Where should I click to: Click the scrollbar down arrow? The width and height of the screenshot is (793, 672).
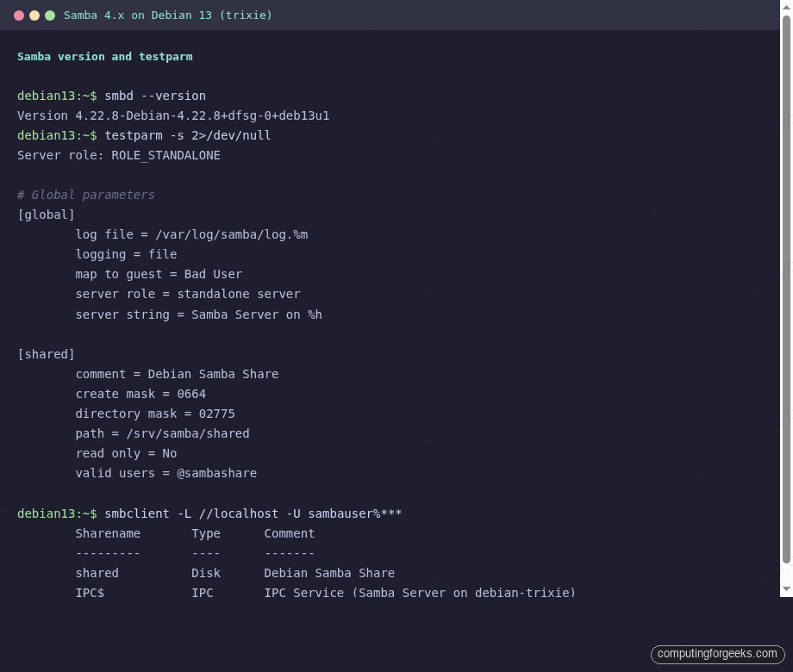coord(785,588)
